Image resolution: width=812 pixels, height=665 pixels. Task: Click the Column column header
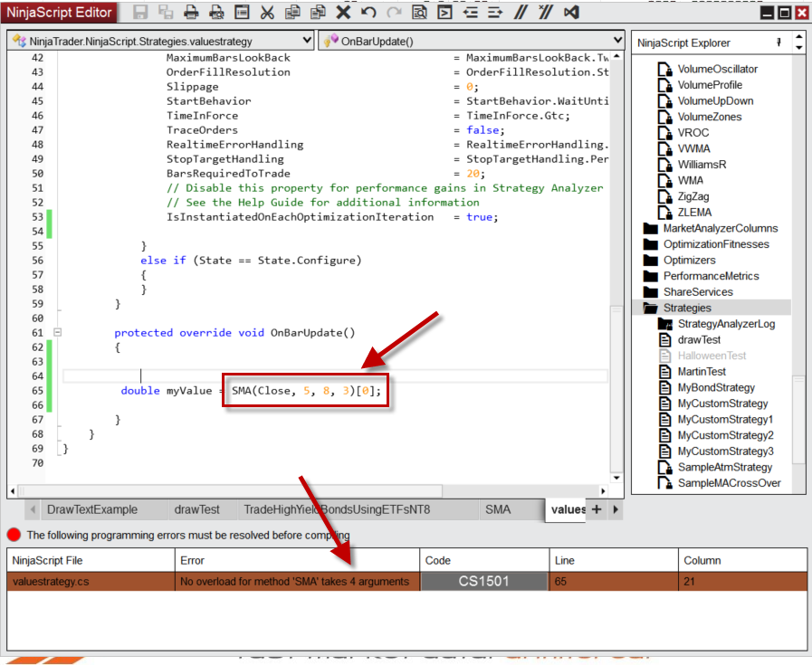coord(742,560)
